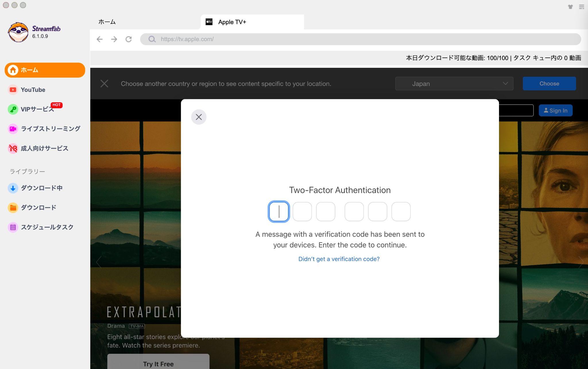Image resolution: width=588 pixels, height=369 pixels.
Task: Show the next carousel slide
Action: [581, 262]
